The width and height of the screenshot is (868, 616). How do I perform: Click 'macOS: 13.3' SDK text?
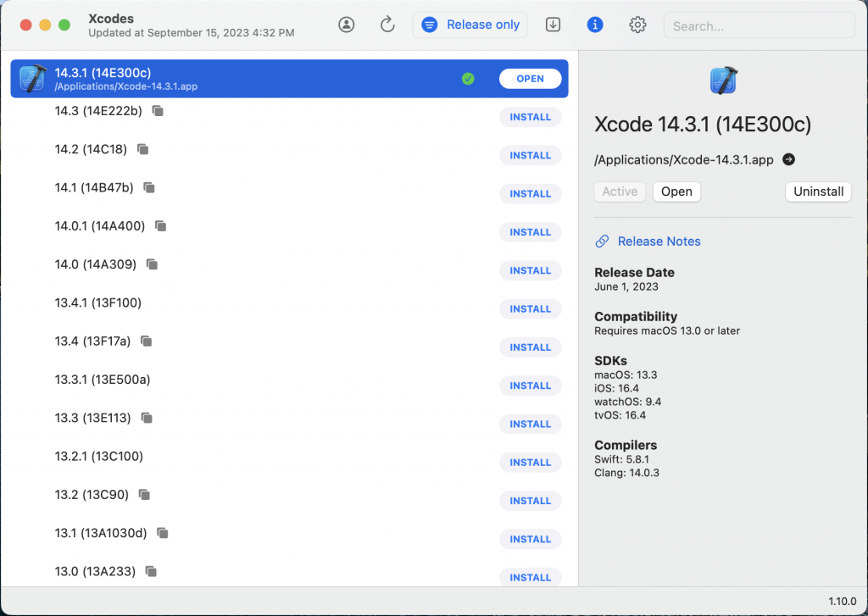626,375
